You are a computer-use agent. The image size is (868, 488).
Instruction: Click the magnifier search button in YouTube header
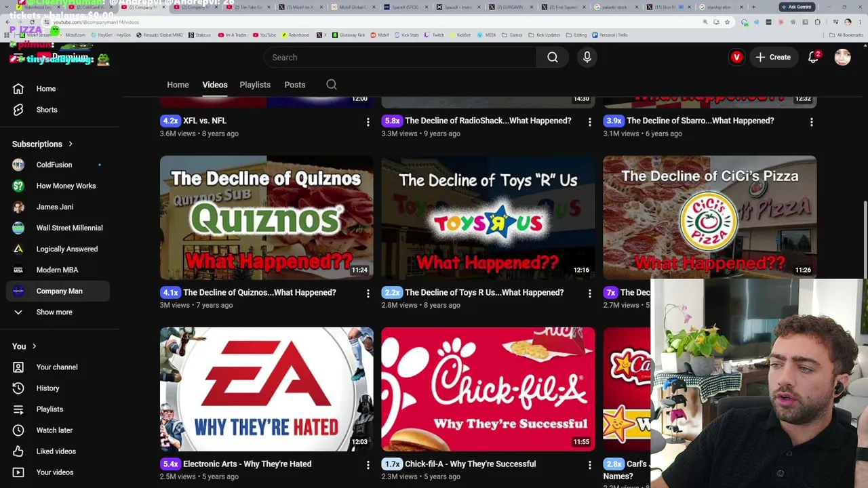553,58
